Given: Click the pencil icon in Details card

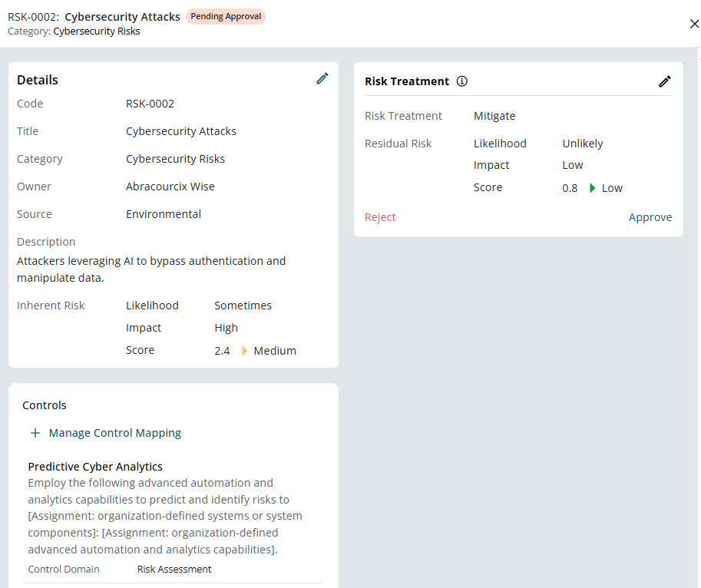Looking at the screenshot, I should tap(322, 78).
